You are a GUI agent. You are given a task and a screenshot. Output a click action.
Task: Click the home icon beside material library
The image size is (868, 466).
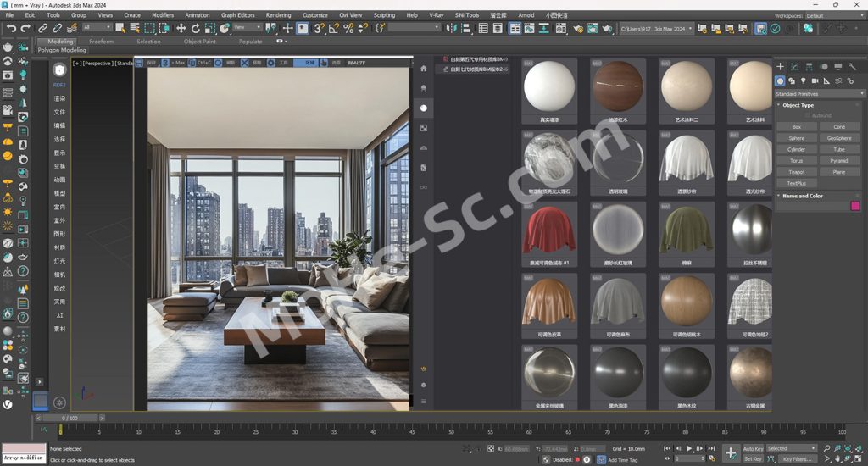click(x=424, y=68)
